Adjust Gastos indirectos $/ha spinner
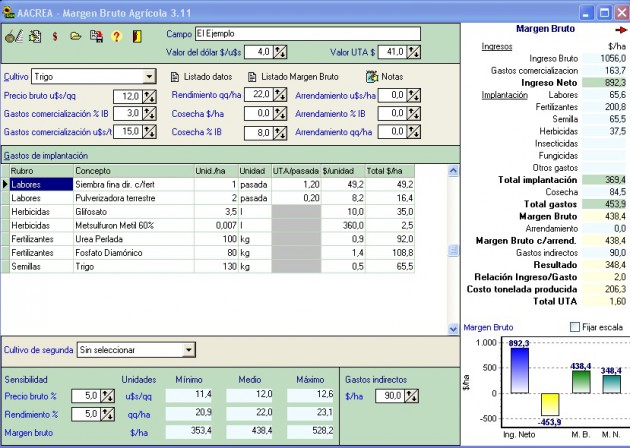This screenshot has width=630, height=448. point(411,396)
